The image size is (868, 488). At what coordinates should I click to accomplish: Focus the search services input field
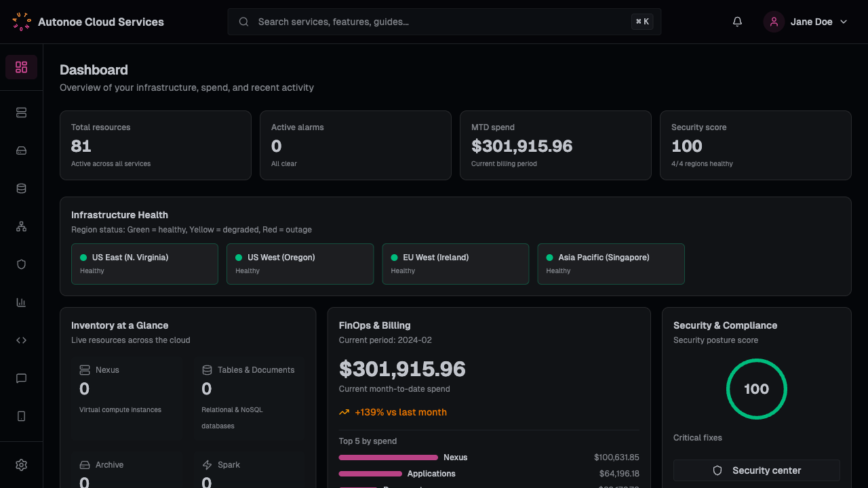coord(444,22)
